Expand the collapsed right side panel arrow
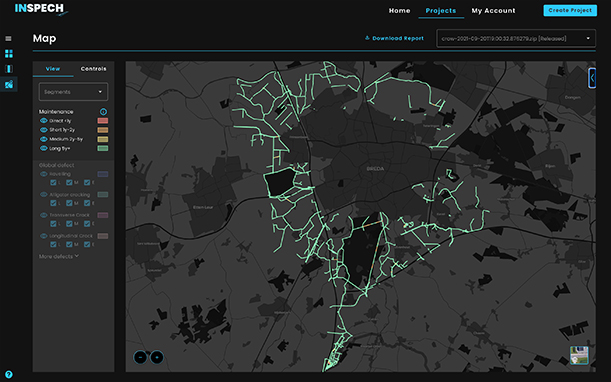 click(x=592, y=78)
